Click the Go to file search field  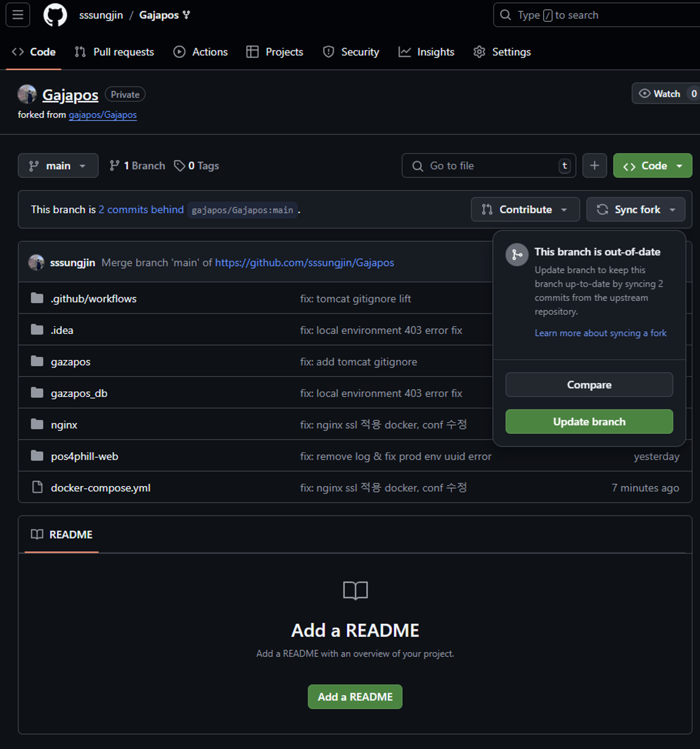pos(488,166)
